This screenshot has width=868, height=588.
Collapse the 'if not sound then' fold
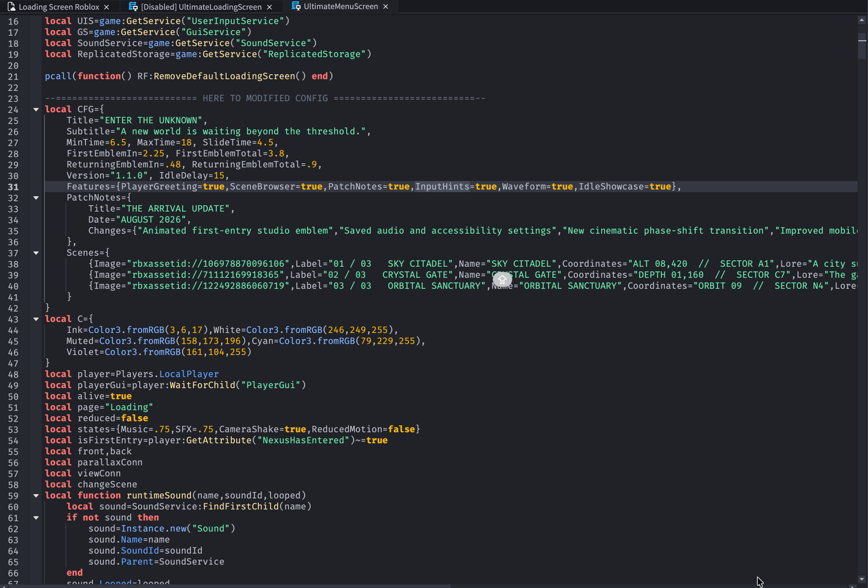tap(36, 517)
